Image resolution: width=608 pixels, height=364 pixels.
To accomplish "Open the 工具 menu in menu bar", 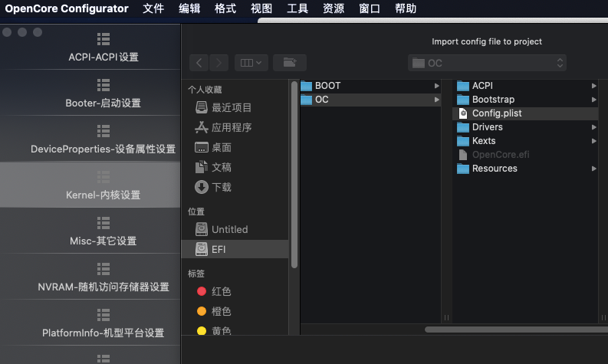I will click(297, 8).
